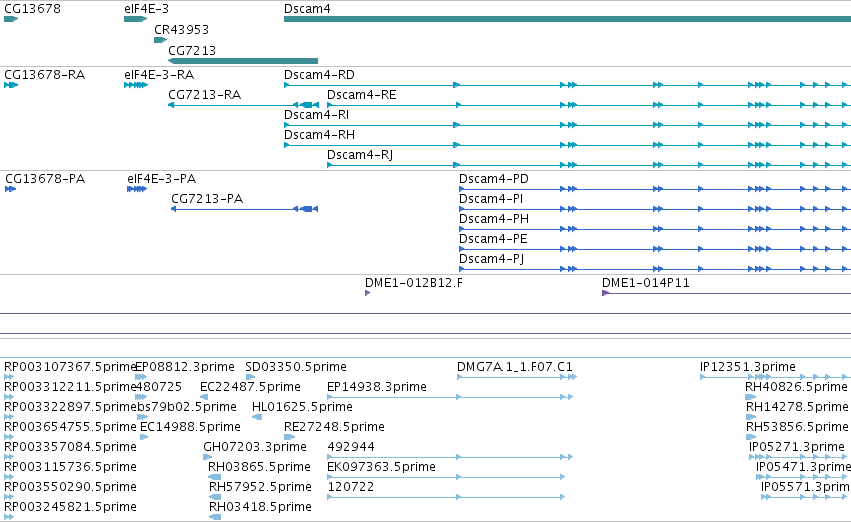This screenshot has width=851, height=522.
Task: Click the EP14938.3prime EST alignment
Action: coord(450,397)
